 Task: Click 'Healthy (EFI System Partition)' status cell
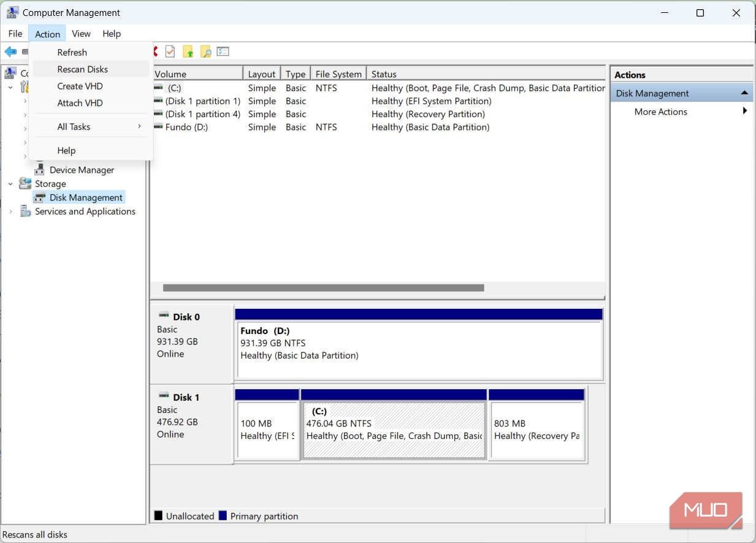(431, 101)
